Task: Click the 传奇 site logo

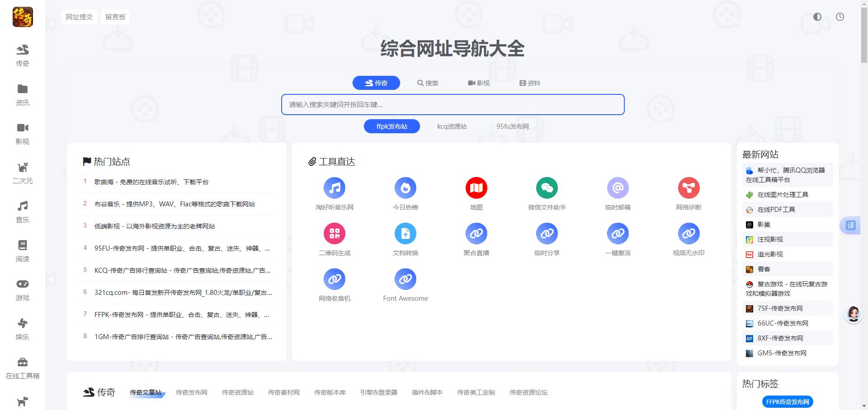Action: pos(23,17)
